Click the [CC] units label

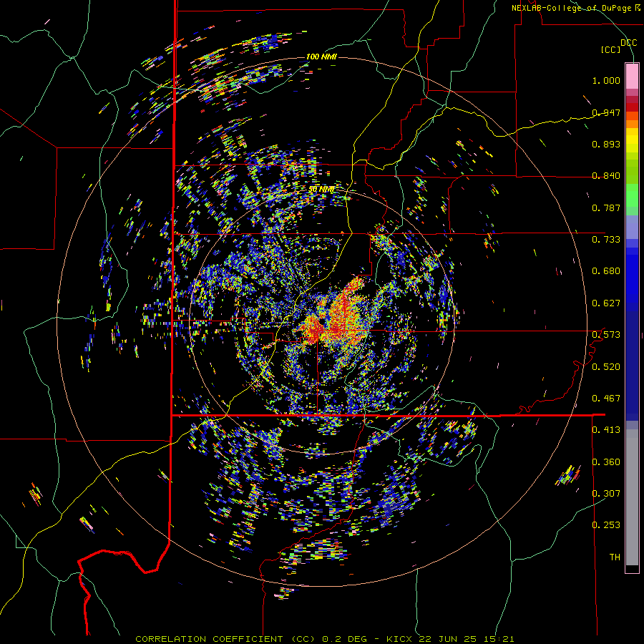[611, 49]
